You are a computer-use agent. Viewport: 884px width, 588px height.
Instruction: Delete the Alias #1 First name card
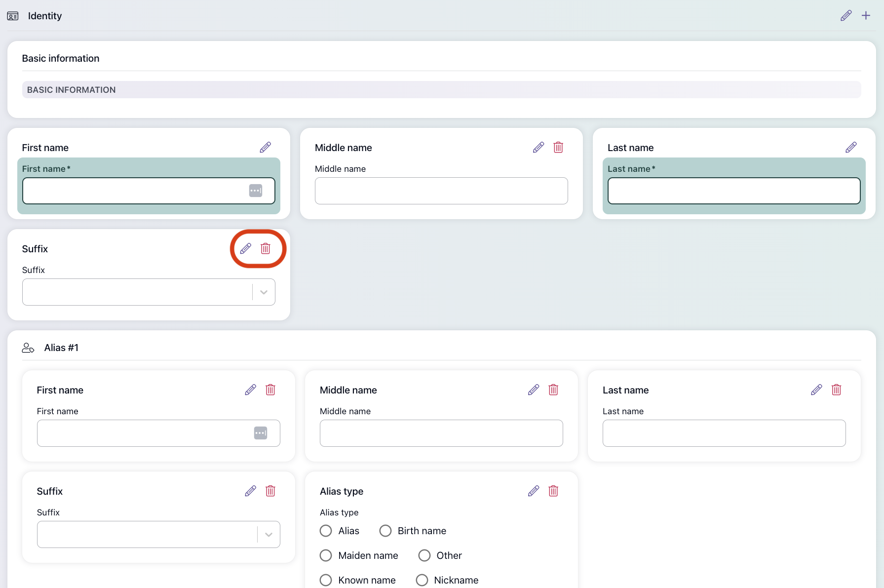click(x=270, y=390)
